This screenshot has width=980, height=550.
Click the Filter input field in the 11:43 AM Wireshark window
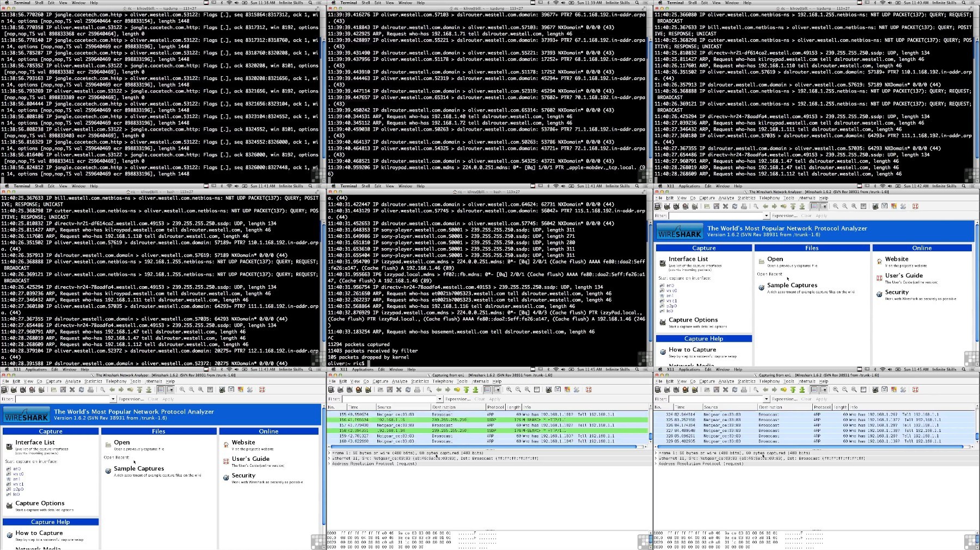pos(62,399)
